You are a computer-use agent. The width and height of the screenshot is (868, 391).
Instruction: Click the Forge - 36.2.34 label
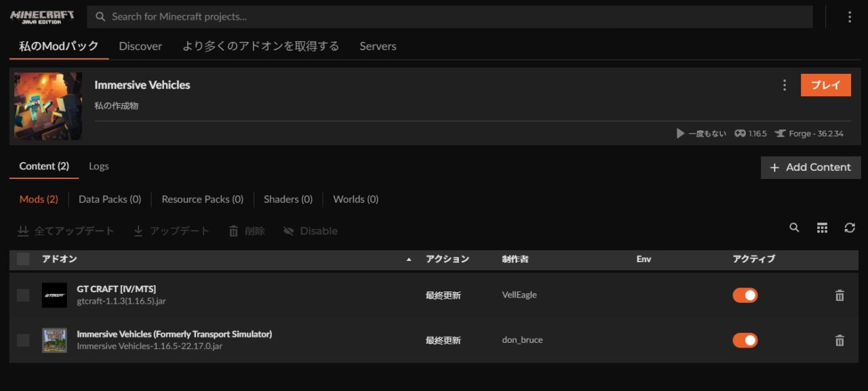[x=810, y=133]
